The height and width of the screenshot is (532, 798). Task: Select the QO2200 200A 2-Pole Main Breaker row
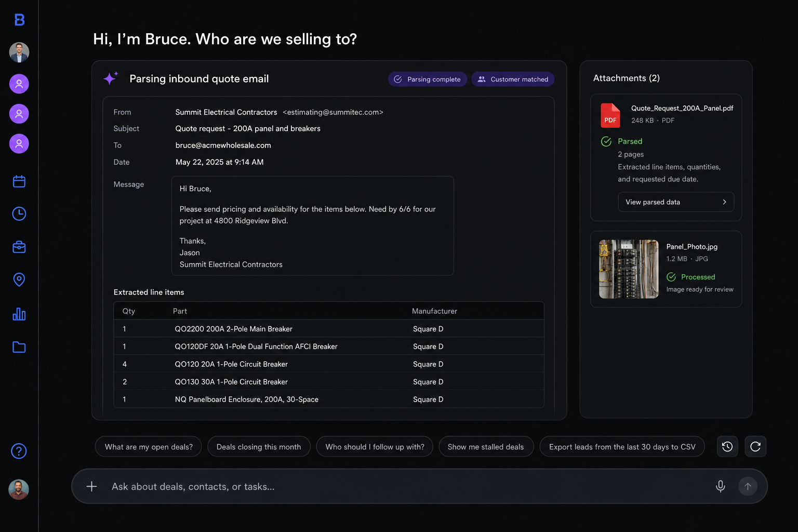(329, 329)
